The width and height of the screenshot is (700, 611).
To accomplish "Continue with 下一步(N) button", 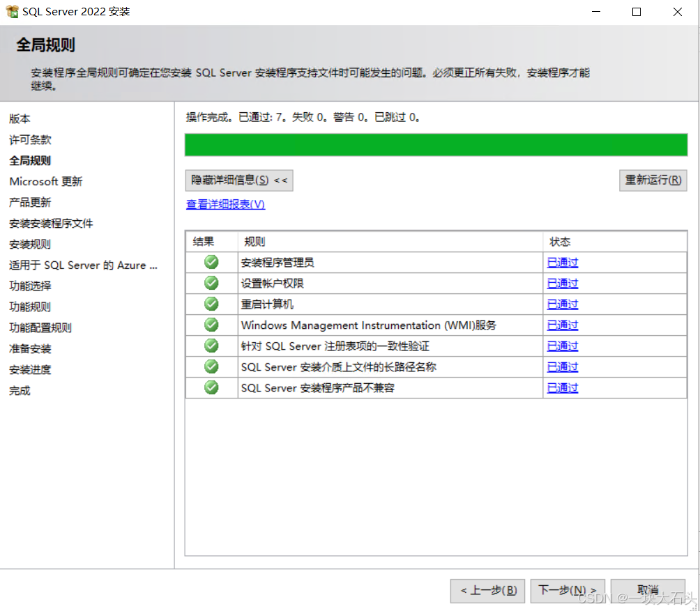I will pyautogui.click(x=568, y=591).
